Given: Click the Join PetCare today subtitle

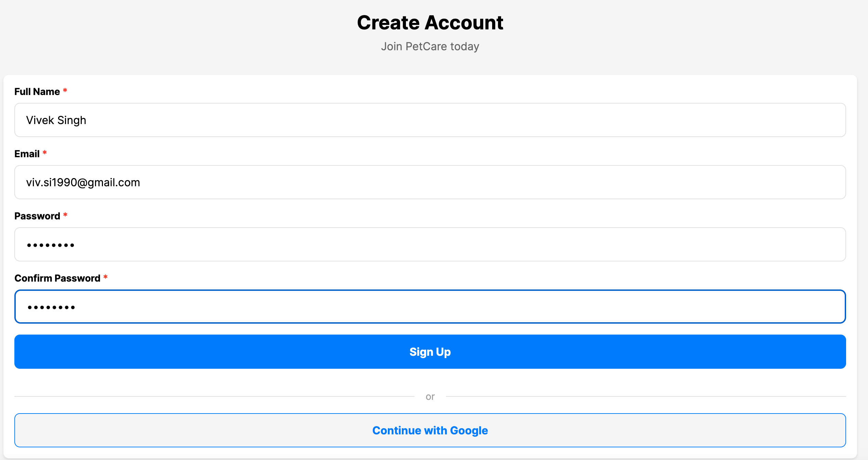Looking at the screenshot, I should coord(430,46).
